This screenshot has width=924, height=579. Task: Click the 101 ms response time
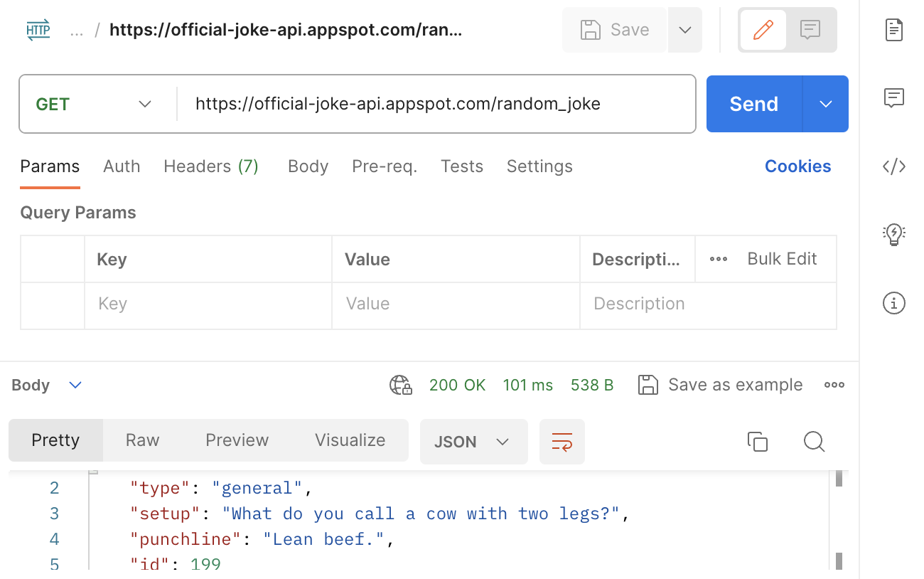[527, 385]
